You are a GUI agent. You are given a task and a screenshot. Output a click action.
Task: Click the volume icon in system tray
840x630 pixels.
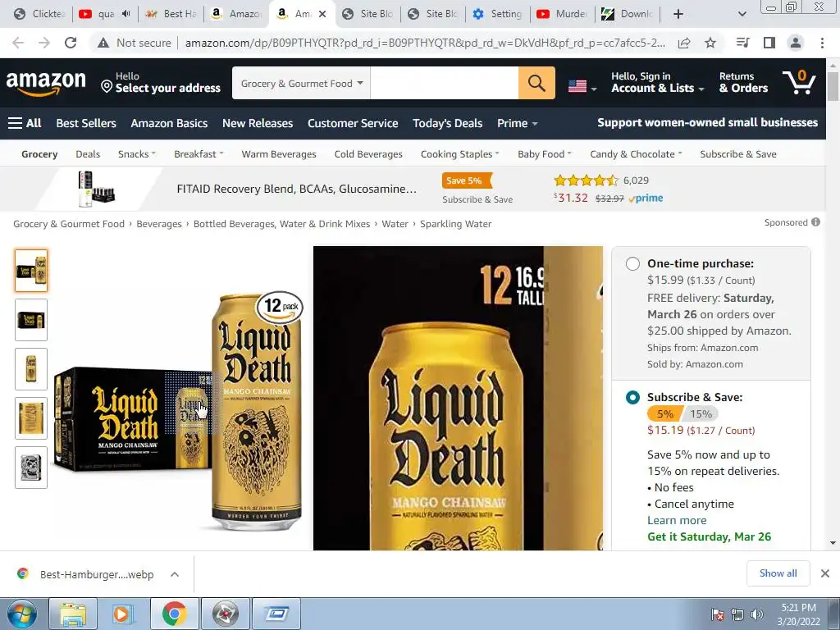click(x=756, y=614)
